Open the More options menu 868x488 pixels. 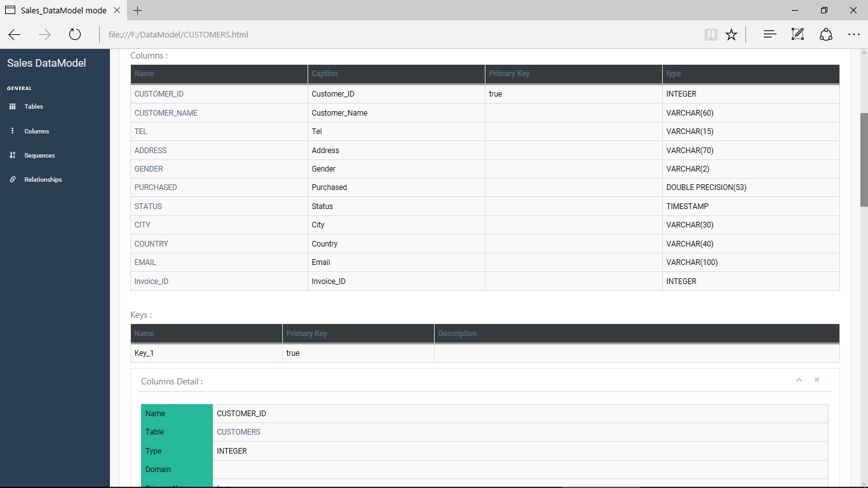point(854,34)
